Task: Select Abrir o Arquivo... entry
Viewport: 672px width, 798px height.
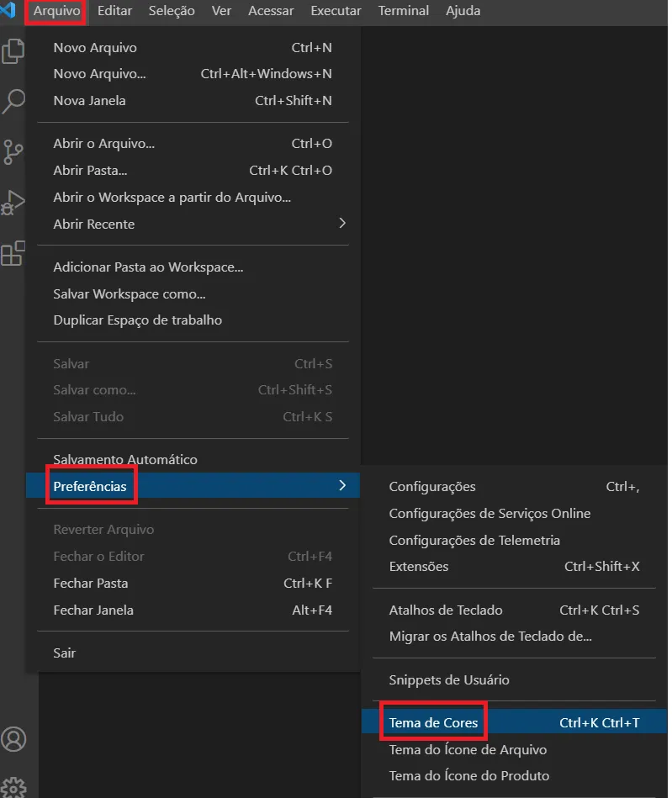Action: (x=193, y=144)
